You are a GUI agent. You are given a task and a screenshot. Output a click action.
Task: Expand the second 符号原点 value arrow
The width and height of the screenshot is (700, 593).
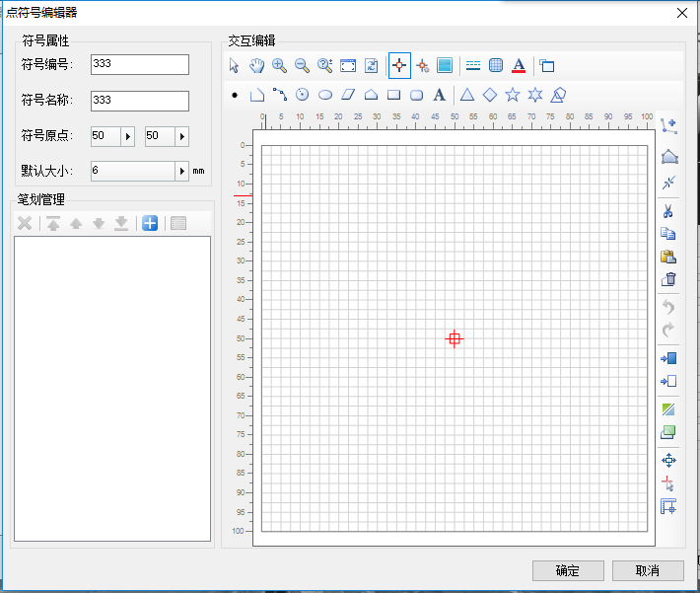tap(181, 136)
